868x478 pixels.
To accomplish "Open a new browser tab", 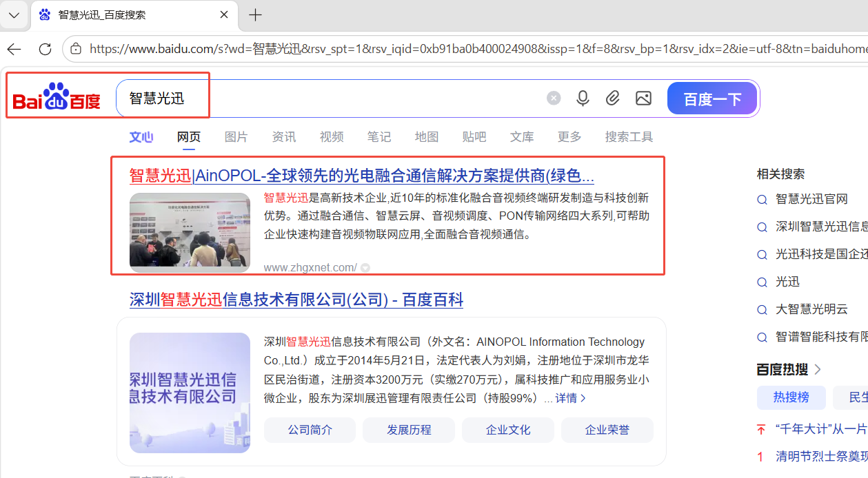I will click(255, 15).
